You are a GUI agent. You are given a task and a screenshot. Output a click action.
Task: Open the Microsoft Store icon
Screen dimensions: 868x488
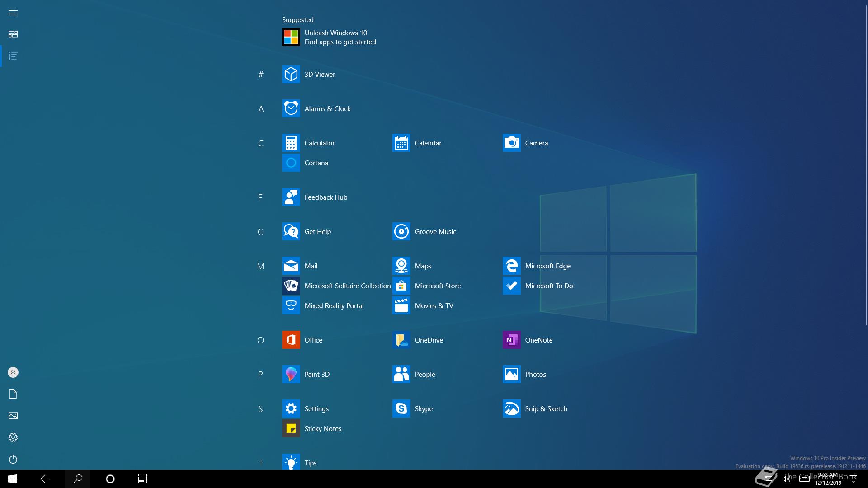click(x=401, y=286)
